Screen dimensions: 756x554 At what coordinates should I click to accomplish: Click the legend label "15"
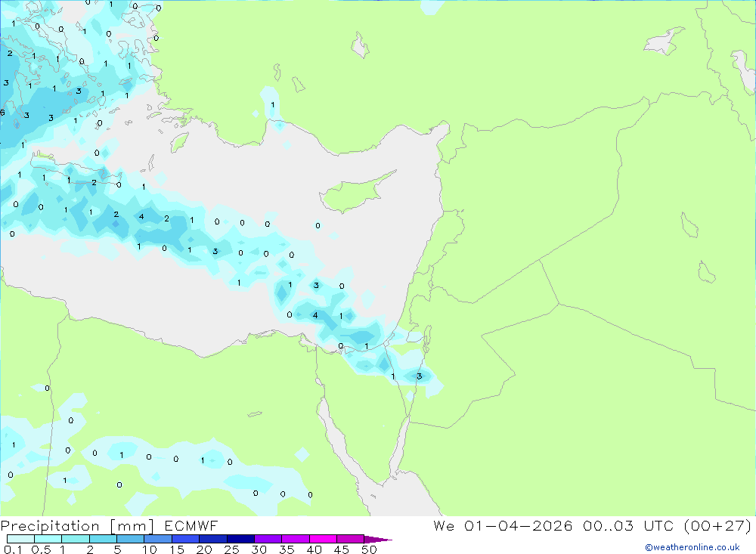(177, 549)
